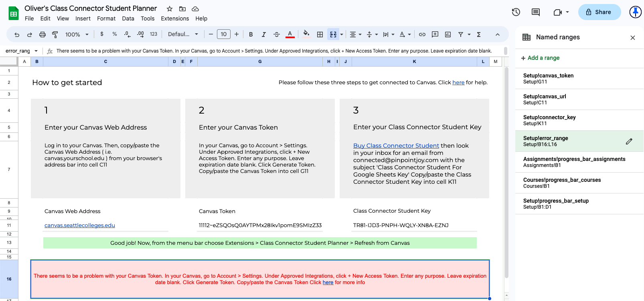Decrease decimal places
This screenshot has height=301, width=644.
[x=127, y=34]
